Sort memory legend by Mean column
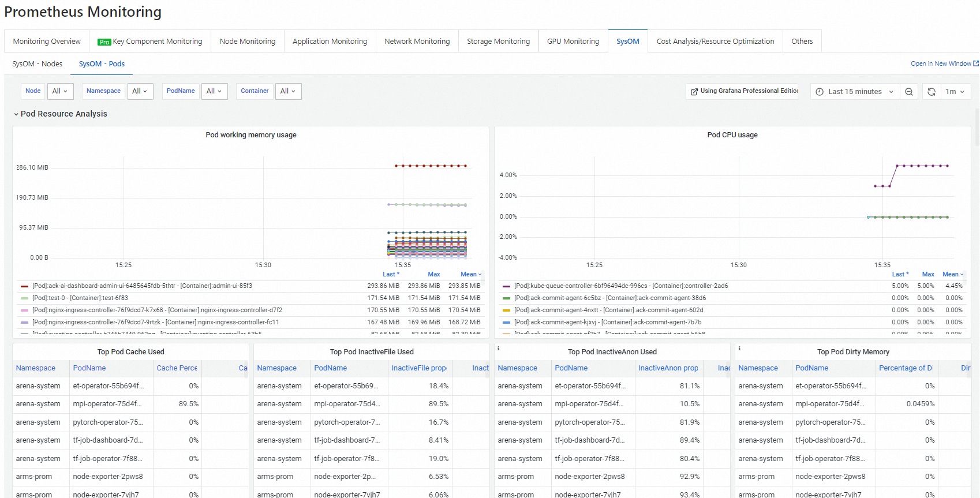Image resolution: width=980 pixels, height=498 pixels. point(469,275)
